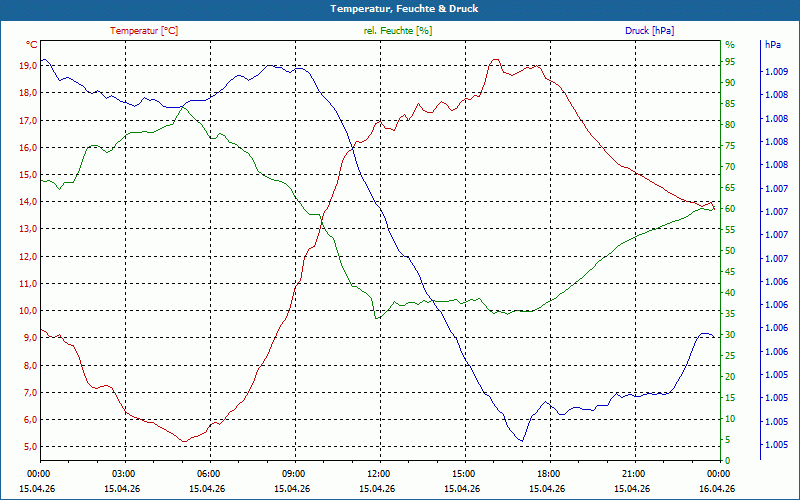Click the '70' humidity axis tick
800x500 pixels.
[x=730, y=167]
